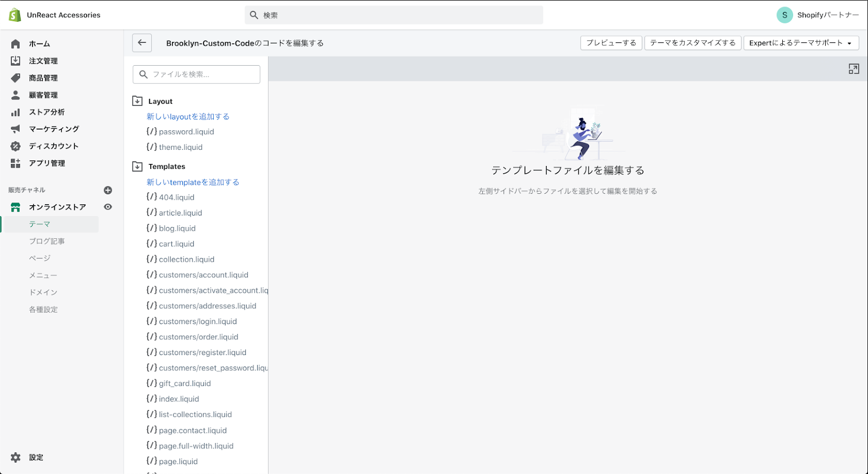Open settings gear icon at bottom
868x474 pixels.
[x=16, y=457]
